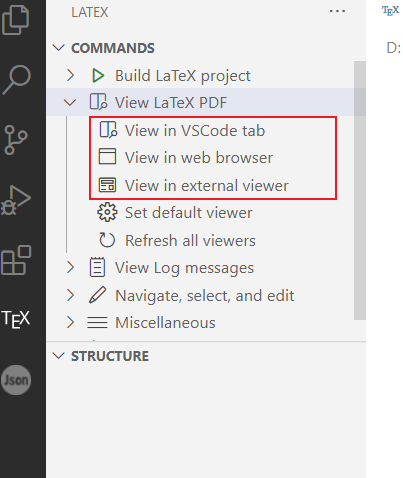This screenshot has height=478, width=403.
Task: Click Refresh all viewers
Action: point(190,240)
